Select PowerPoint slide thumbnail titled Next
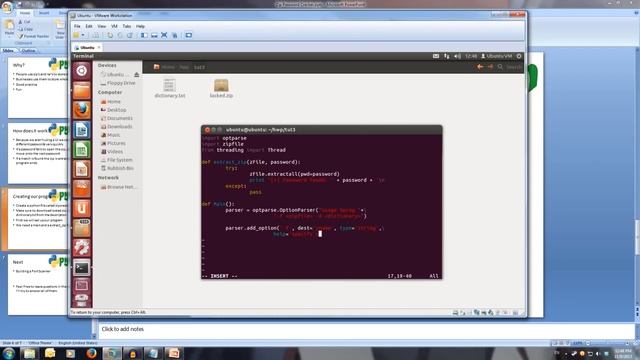 coord(38,284)
